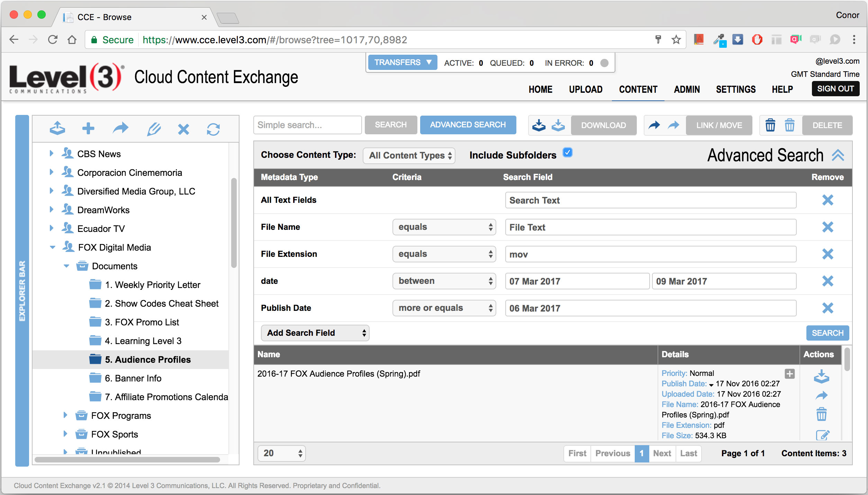
Task: Open Publish Date more or equals dropdown
Action: point(444,308)
